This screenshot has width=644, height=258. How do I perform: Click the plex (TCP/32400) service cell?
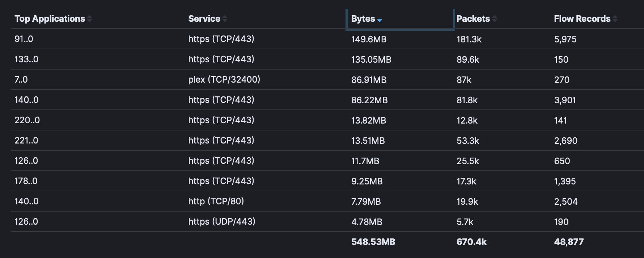coord(224,80)
